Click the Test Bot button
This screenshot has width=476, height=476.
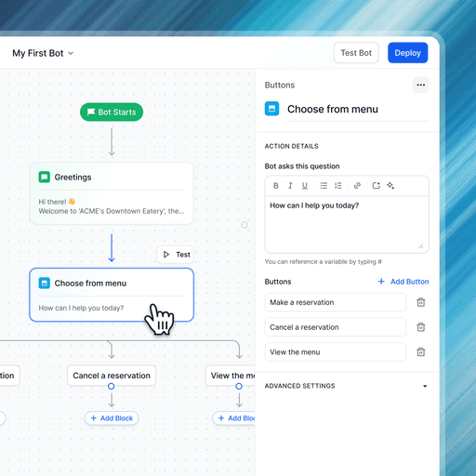[356, 53]
